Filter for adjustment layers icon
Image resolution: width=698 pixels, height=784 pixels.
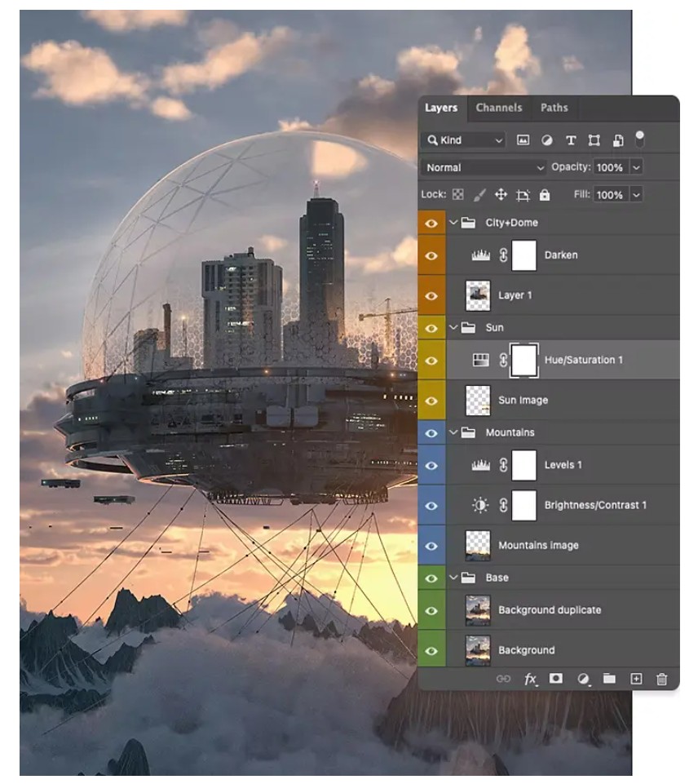pyautogui.click(x=547, y=140)
